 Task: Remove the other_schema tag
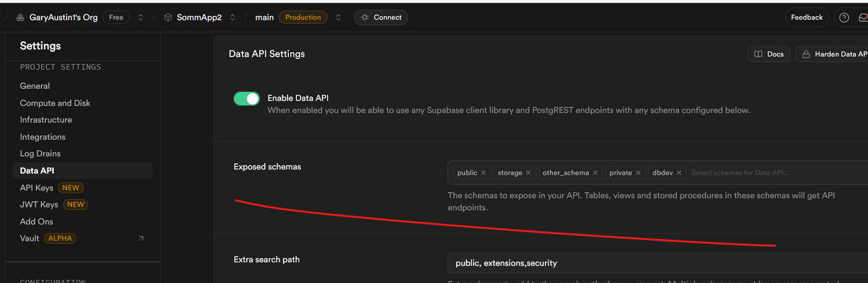coord(595,173)
